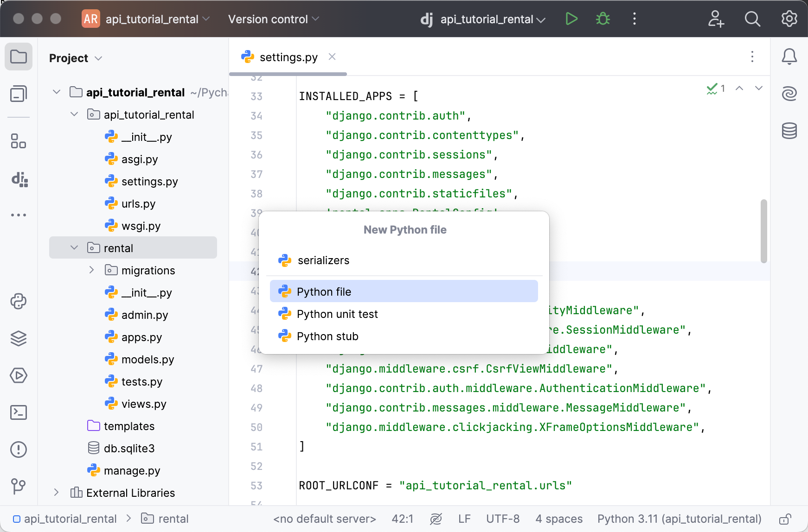The image size is (808, 532).
Task: Run the project with the green play button
Action: pos(571,19)
